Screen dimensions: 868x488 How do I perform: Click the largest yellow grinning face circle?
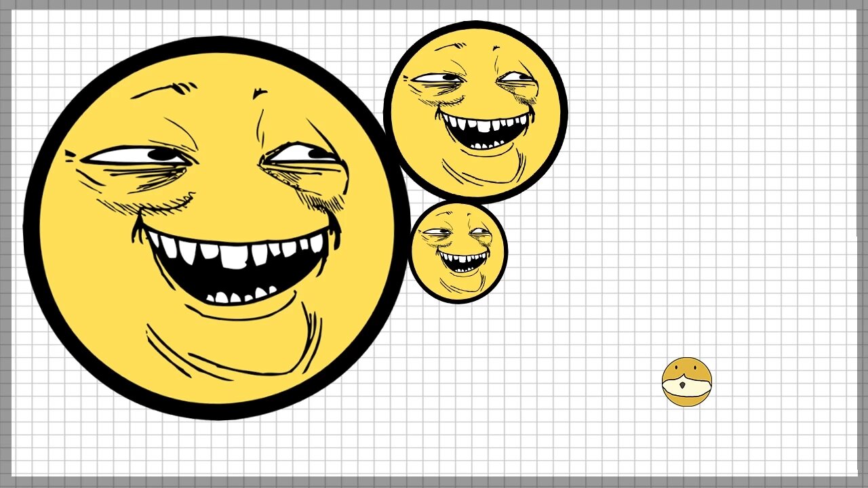[217, 228]
